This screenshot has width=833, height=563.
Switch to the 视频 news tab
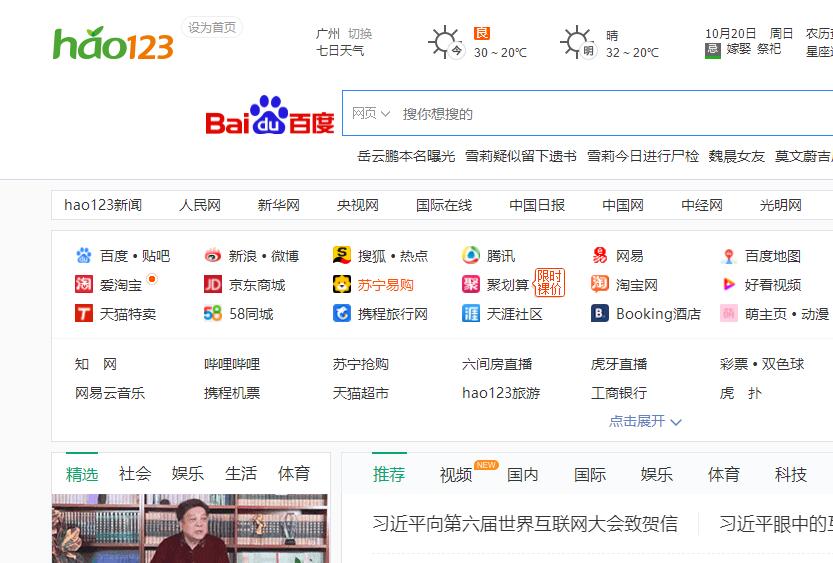(x=456, y=474)
